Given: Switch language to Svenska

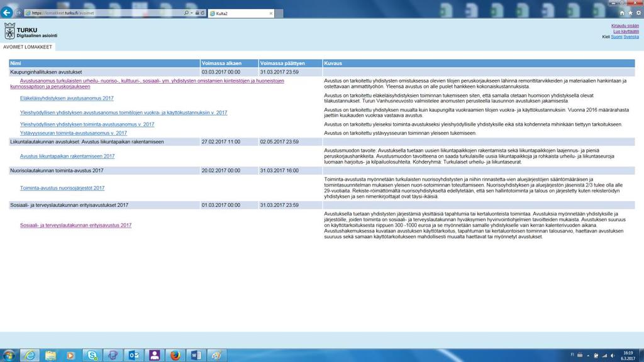Looking at the screenshot, I should click(x=631, y=37).
